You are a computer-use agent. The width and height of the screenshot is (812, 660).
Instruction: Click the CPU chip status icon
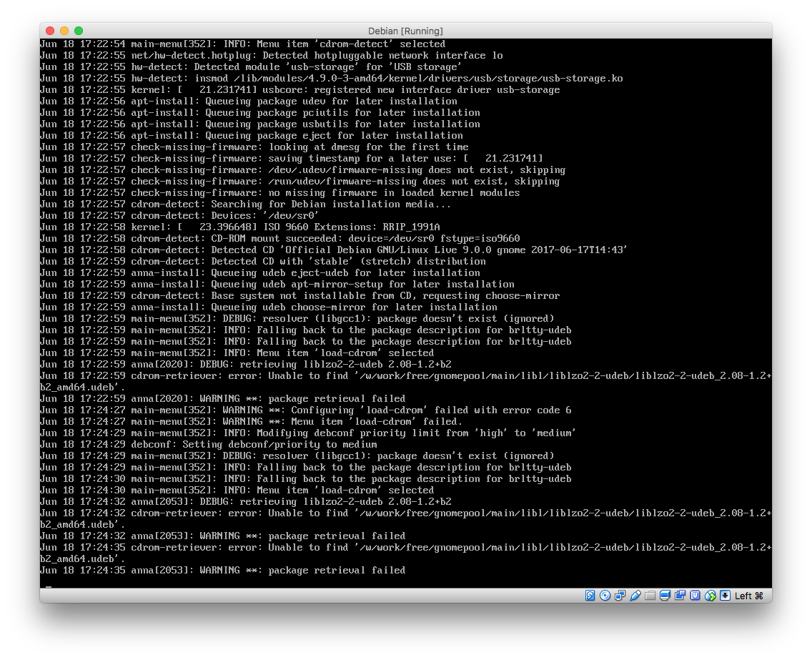coord(695,596)
